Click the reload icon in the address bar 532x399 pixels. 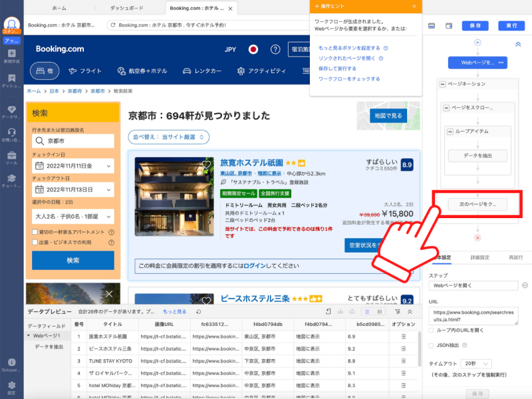pyautogui.click(x=113, y=25)
